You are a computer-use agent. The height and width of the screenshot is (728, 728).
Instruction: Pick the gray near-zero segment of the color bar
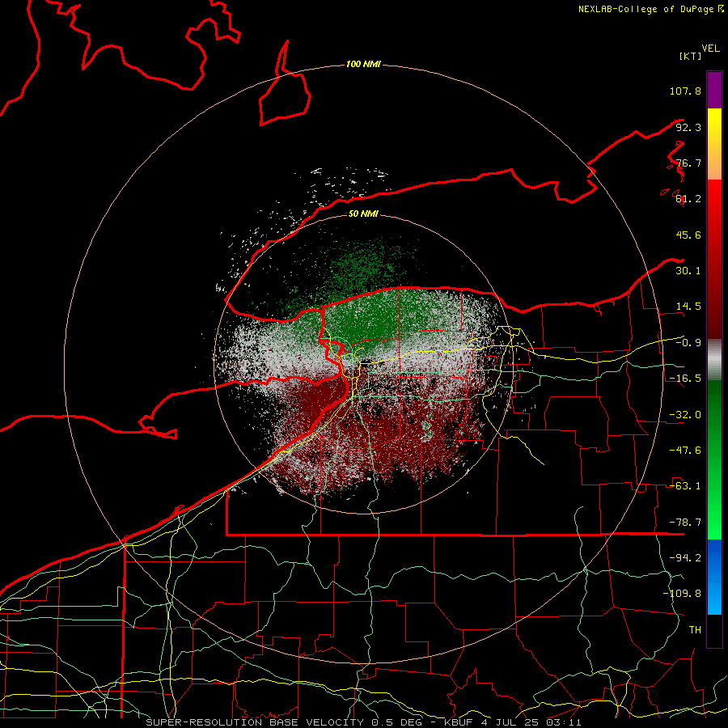pos(714,360)
